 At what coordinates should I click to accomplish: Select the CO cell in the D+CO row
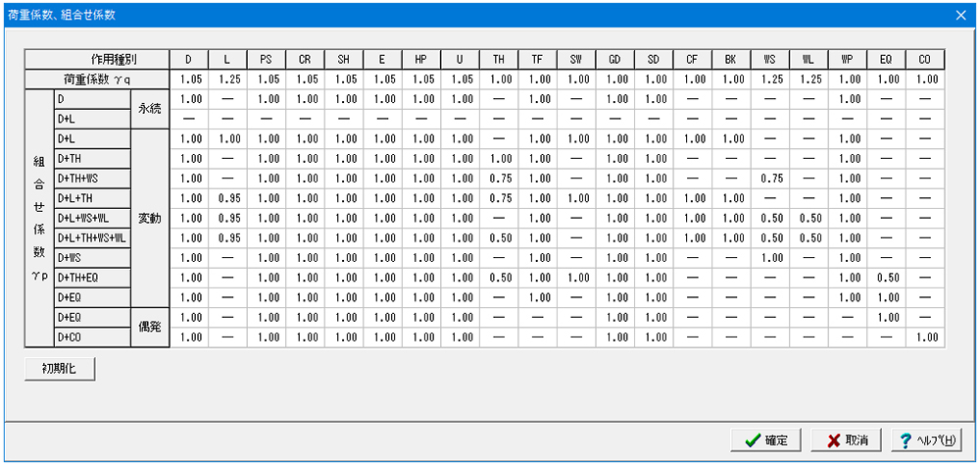tap(924, 337)
